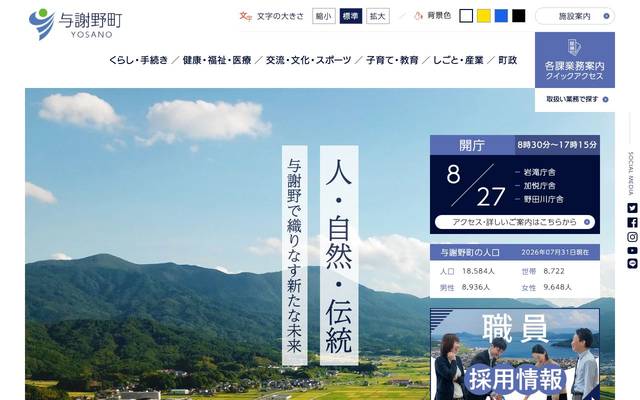Open the LINE social media icon
640x400 pixels.
coord(632,264)
